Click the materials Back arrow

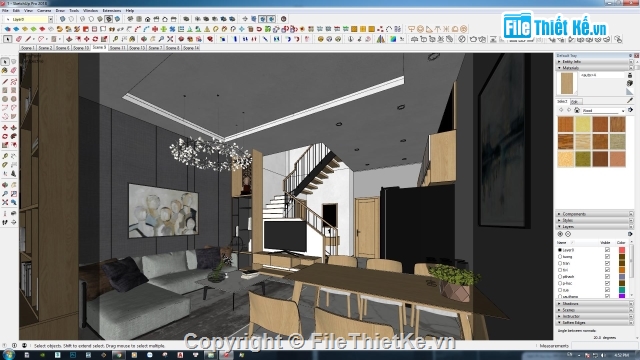(x=561, y=110)
